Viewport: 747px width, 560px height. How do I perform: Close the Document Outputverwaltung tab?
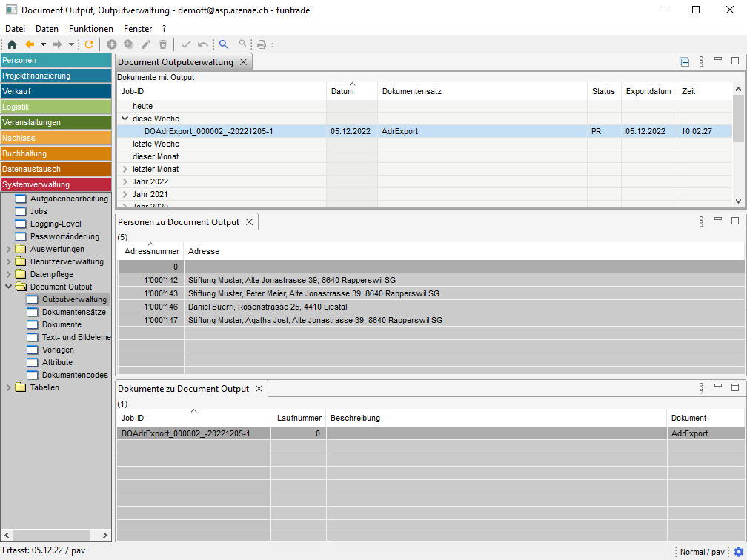tap(242, 62)
